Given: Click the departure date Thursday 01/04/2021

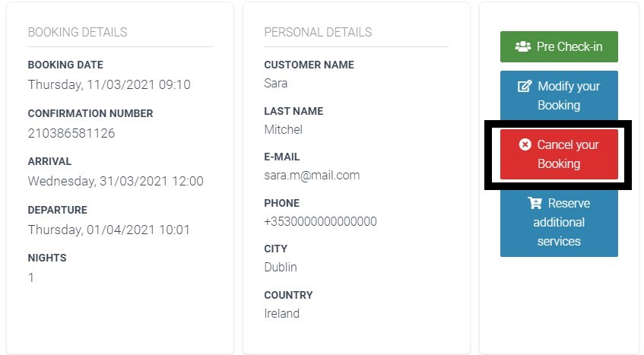Looking at the screenshot, I should (x=109, y=230).
